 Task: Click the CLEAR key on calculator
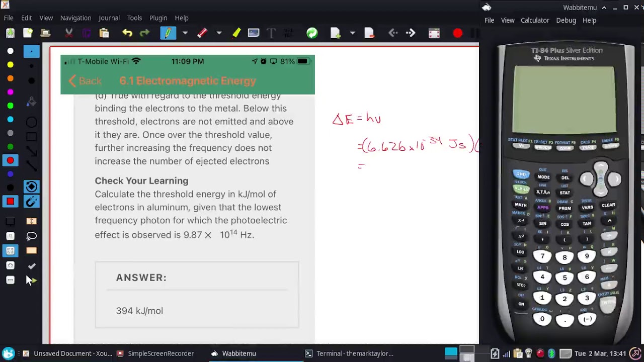pyautogui.click(x=608, y=205)
